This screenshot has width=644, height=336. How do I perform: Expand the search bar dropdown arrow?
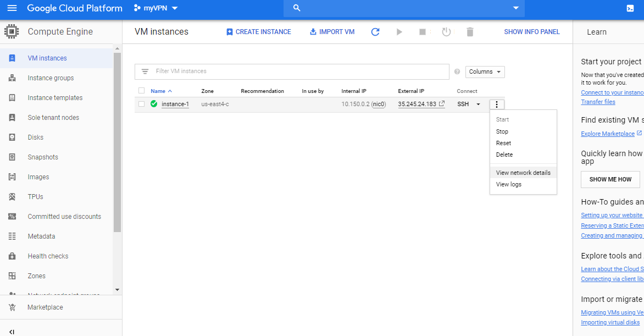516,8
